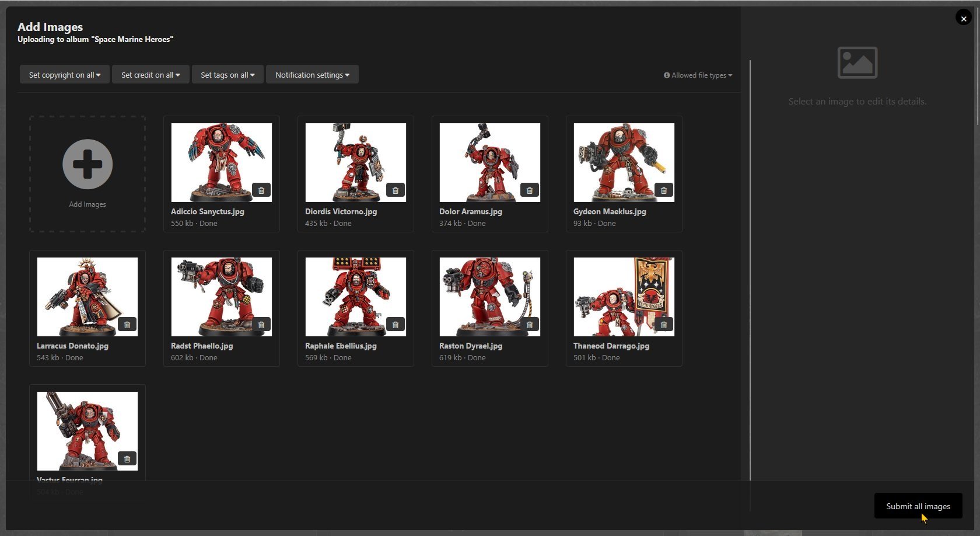This screenshot has width=980, height=536.
Task: Delete the Gydeon Maeklus.jpg upload
Action: (x=664, y=190)
